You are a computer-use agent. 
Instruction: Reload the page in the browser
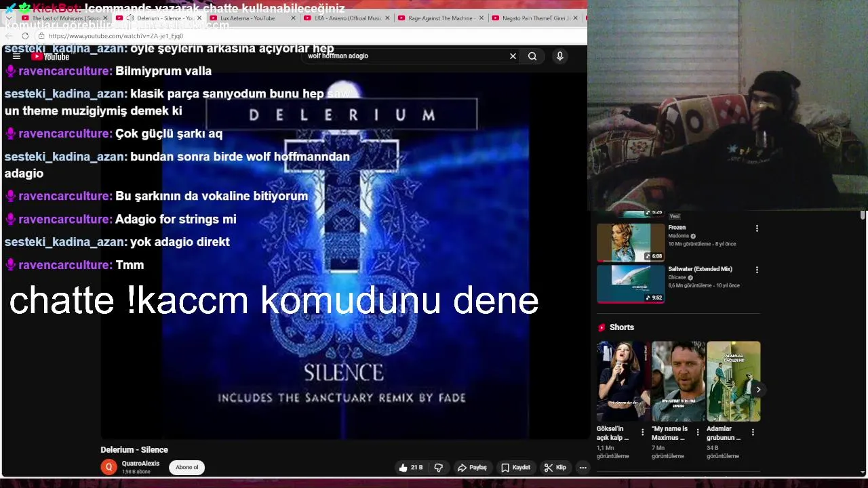(25, 36)
